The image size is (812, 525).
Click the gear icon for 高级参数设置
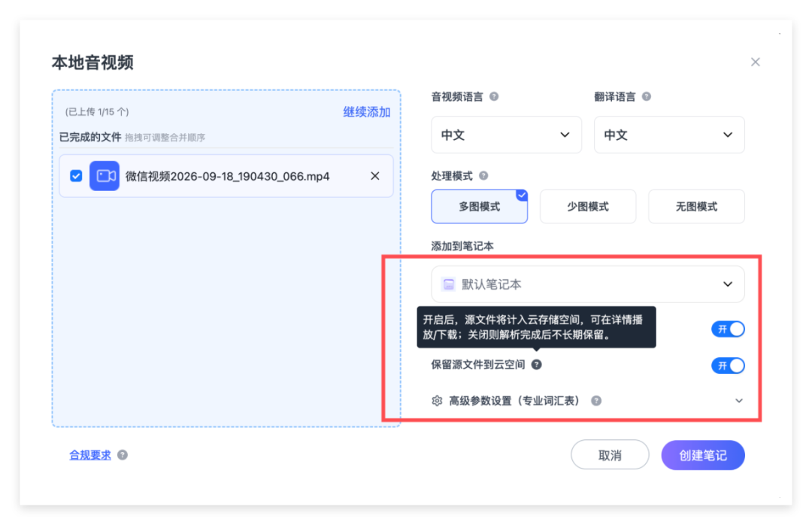coord(437,401)
